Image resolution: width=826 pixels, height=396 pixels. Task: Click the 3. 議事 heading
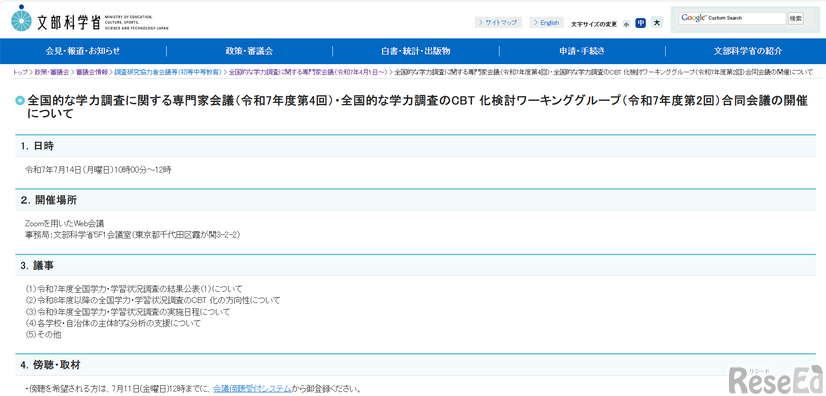(x=415, y=265)
